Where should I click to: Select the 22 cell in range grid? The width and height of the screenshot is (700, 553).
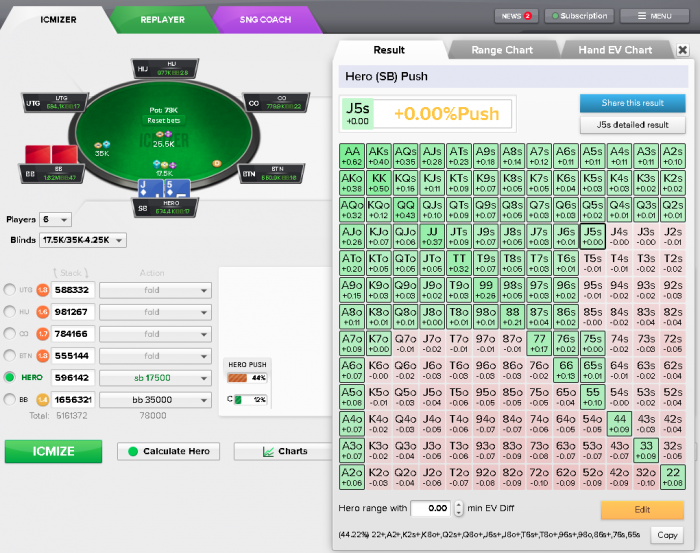(x=672, y=477)
